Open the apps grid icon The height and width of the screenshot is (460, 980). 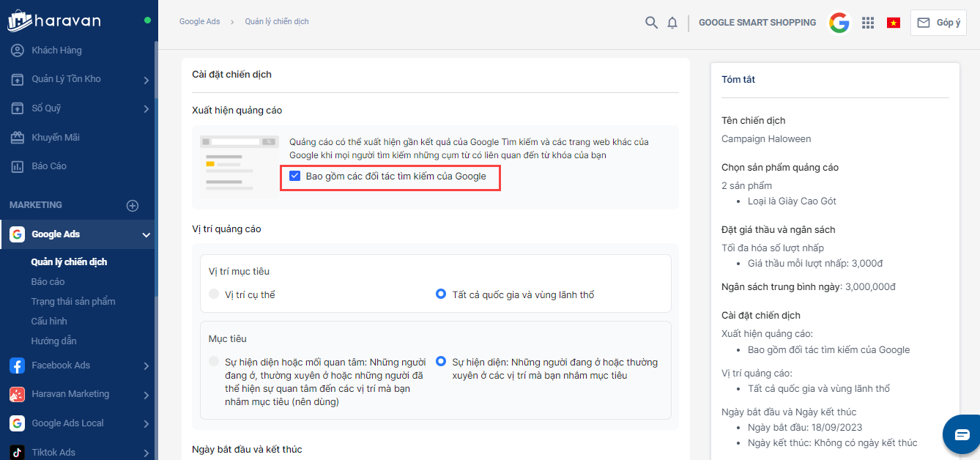[x=868, y=23]
